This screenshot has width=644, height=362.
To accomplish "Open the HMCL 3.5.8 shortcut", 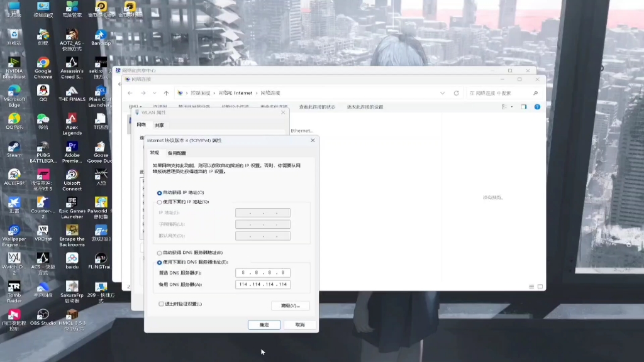I will [72, 320].
